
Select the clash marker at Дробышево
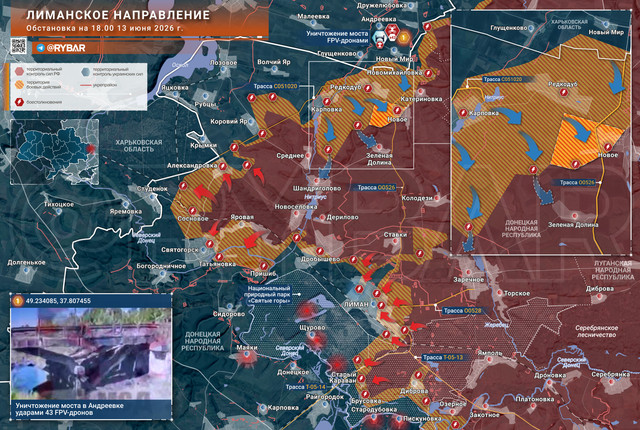click(320, 251)
